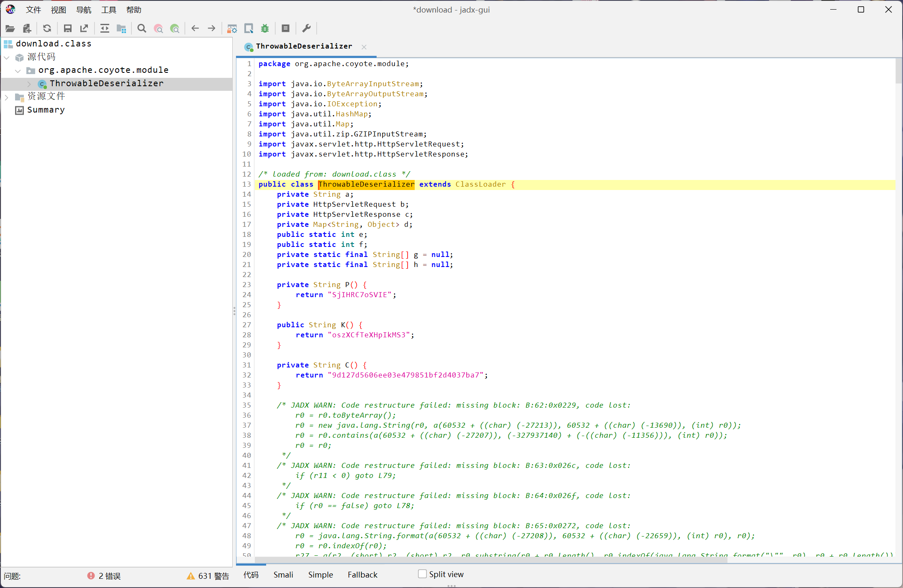Open log viewer toolbar icon

(286, 28)
